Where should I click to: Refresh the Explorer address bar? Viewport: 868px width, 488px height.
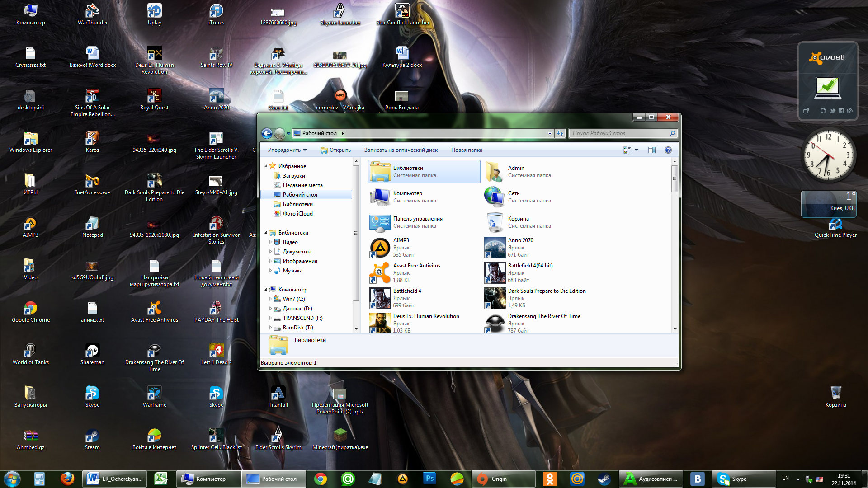(560, 133)
